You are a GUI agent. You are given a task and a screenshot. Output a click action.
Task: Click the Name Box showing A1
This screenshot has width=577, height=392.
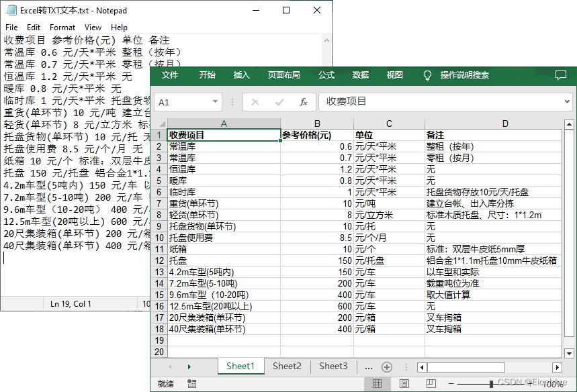click(x=187, y=102)
